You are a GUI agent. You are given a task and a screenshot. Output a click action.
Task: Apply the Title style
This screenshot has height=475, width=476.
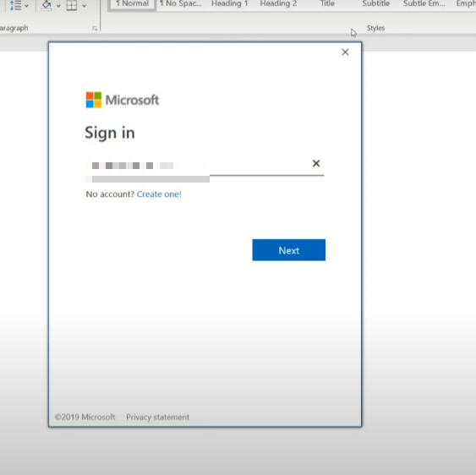tap(327, 4)
